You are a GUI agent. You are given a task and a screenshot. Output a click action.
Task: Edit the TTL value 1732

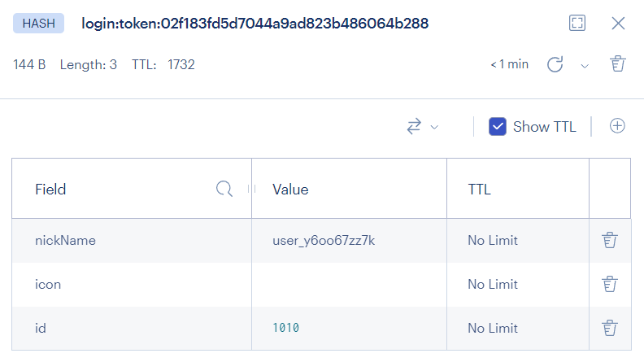[x=181, y=64]
